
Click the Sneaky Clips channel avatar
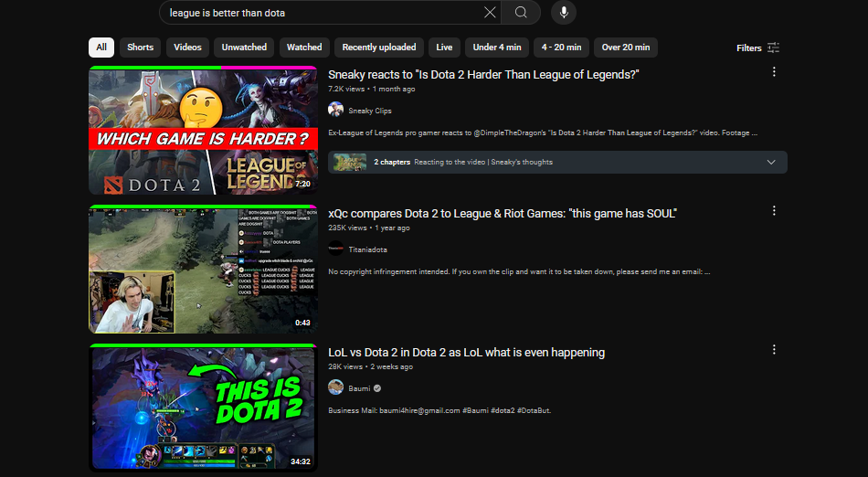click(336, 110)
